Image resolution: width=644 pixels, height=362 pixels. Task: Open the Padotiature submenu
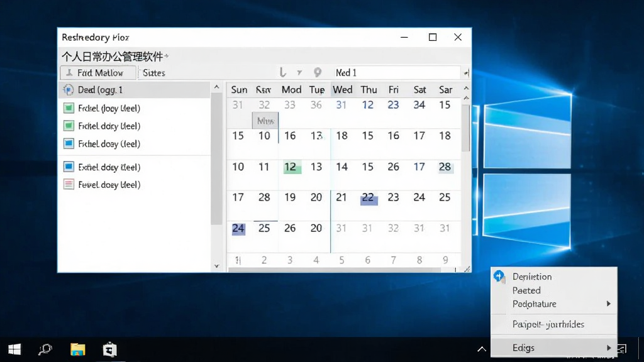click(x=555, y=304)
